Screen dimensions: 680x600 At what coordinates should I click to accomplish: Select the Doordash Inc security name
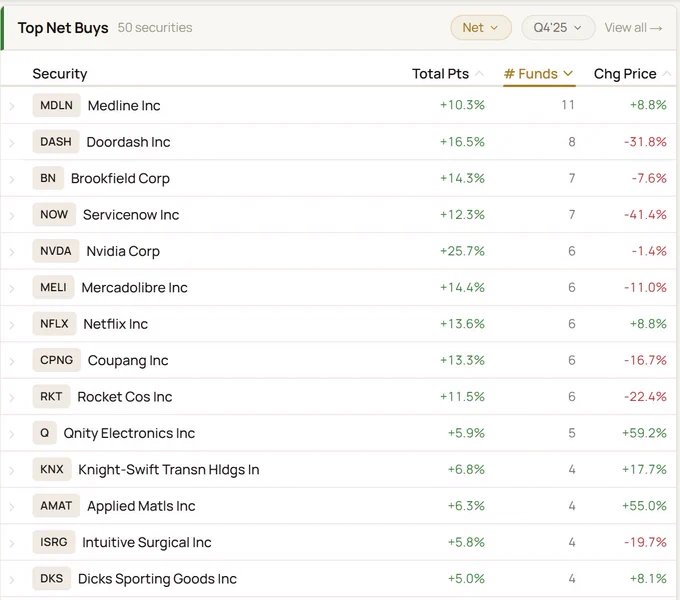point(128,142)
